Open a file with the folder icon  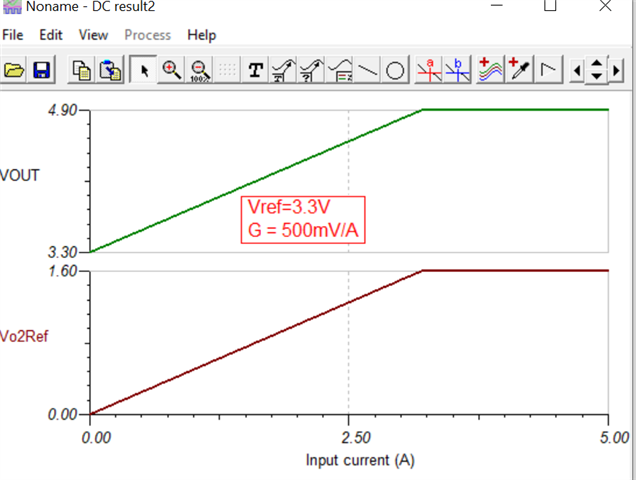pyautogui.click(x=13, y=70)
